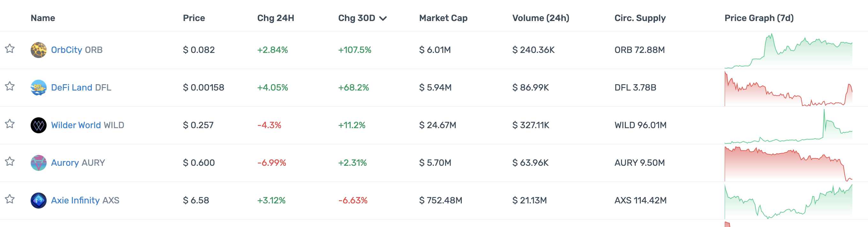
Task: Click the OrbCity coin logo icon
Action: click(x=38, y=50)
